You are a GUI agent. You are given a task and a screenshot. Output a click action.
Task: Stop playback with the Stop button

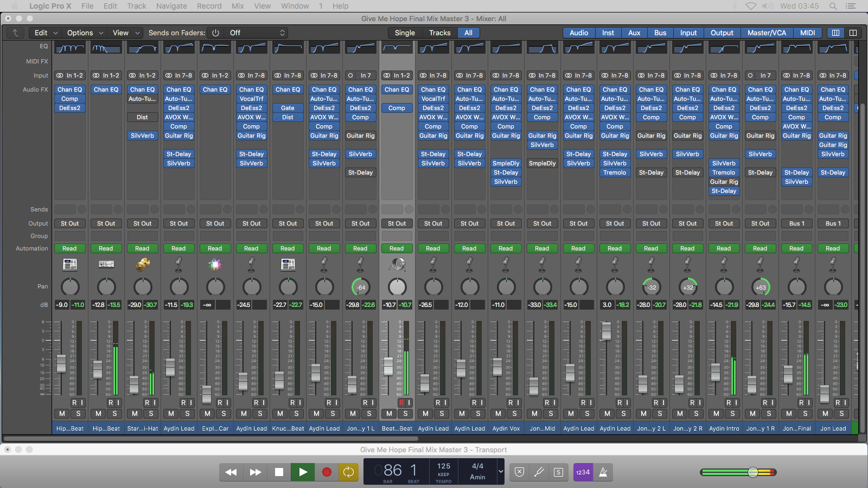point(279,472)
